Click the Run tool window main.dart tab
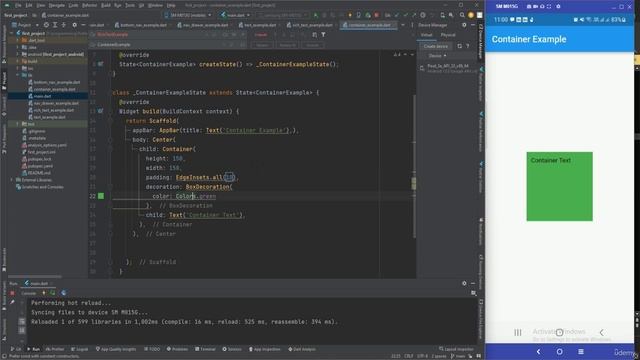The image size is (640, 360). [37, 283]
